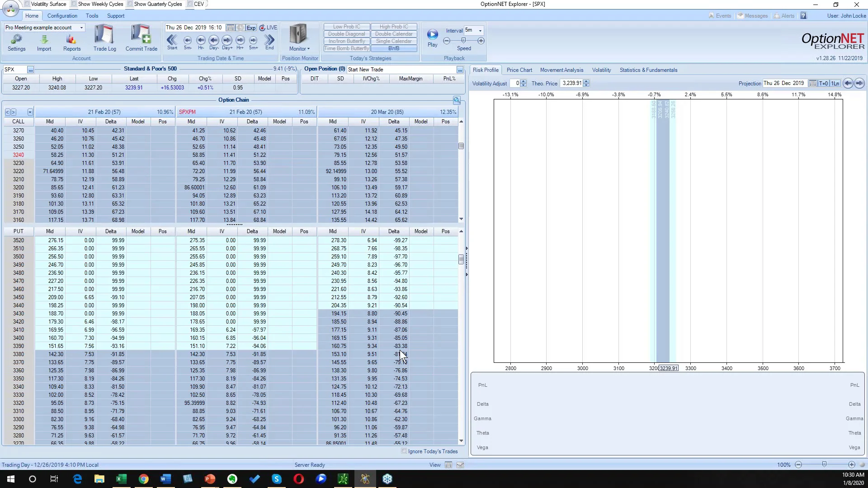The height and width of the screenshot is (488, 868).
Task: Expand the Pro Meeting example account dropdown
Action: [82, 28]
